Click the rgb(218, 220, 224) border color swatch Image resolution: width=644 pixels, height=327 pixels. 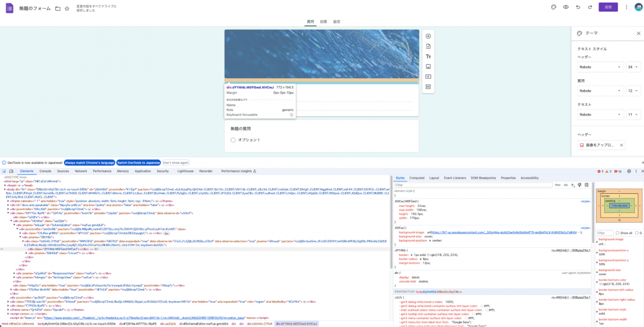[x=428, y=254]
